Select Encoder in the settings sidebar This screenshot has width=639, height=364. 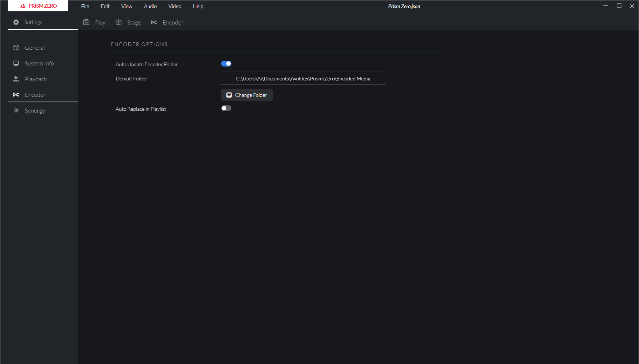[35, 95]
